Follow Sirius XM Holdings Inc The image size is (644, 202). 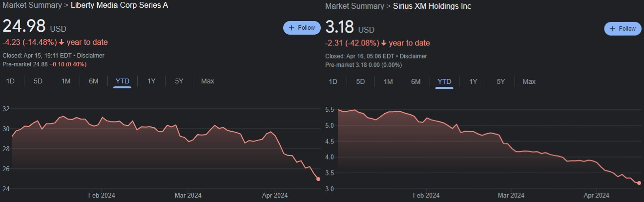(623, 29)
